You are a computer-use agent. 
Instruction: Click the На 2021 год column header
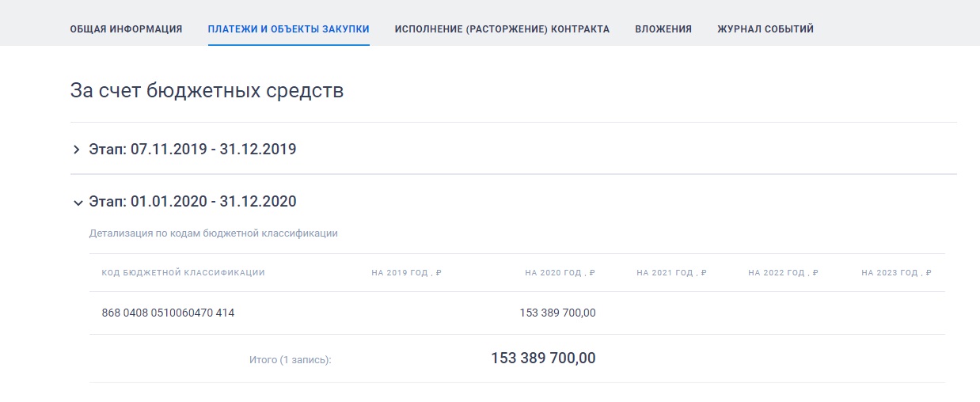click(x=671, y=273)
